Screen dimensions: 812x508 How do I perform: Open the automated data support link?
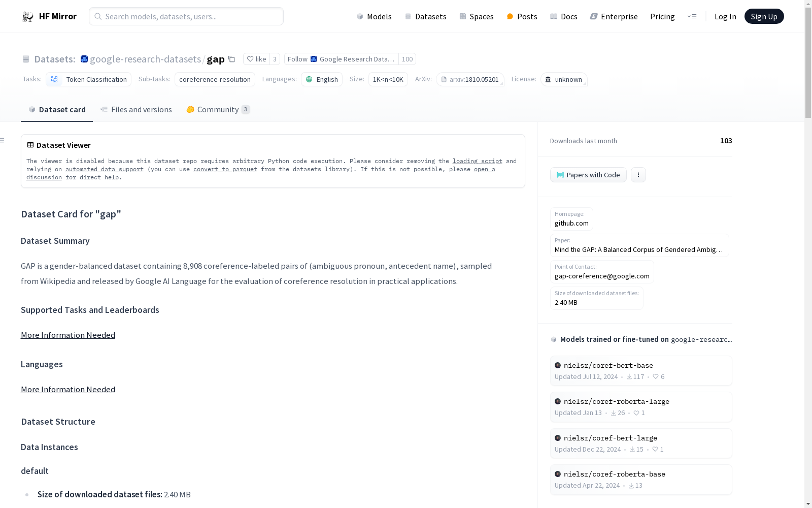tap(105, 169)
